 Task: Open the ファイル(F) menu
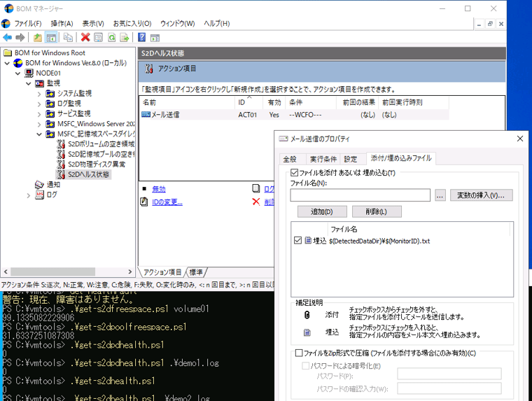click(28, 23)
